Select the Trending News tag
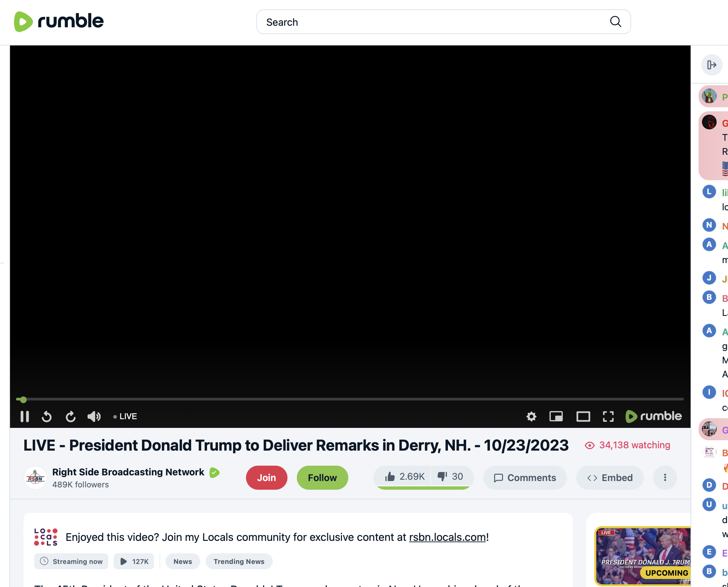The height and width of the screenshot is (587, 728). (239, 561)
